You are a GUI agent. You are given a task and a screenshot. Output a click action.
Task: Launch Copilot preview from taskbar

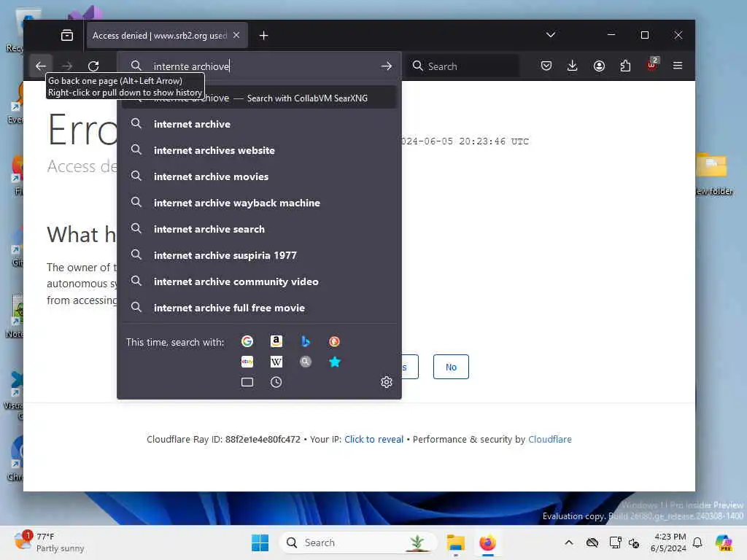(723, 542)
